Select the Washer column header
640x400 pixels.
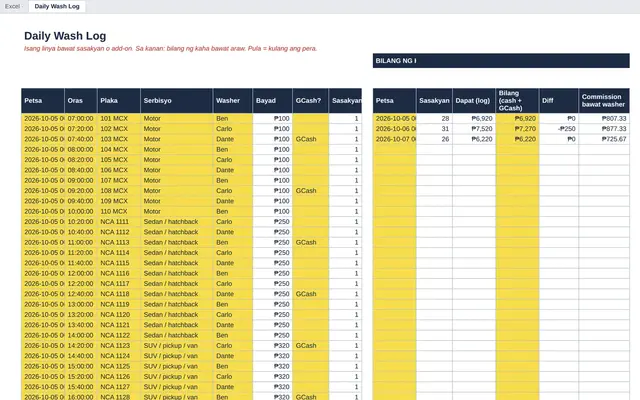pos(233,100)
